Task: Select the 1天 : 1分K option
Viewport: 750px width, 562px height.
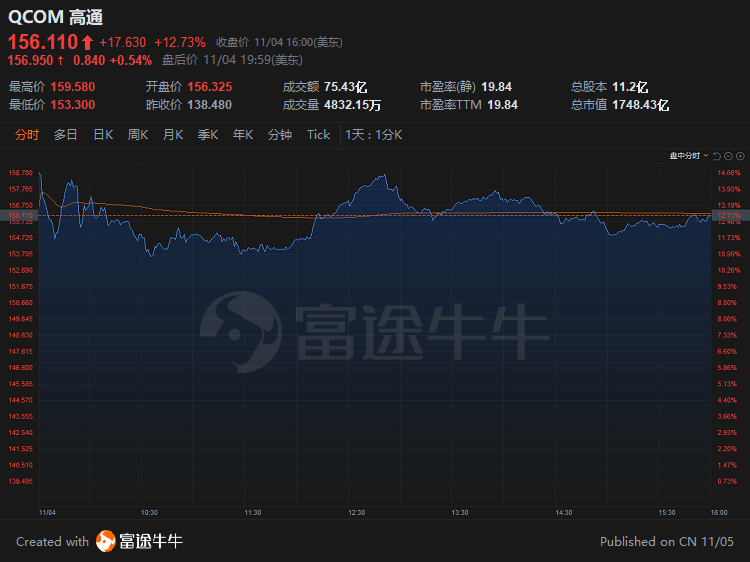Action: tap(374, 135)
